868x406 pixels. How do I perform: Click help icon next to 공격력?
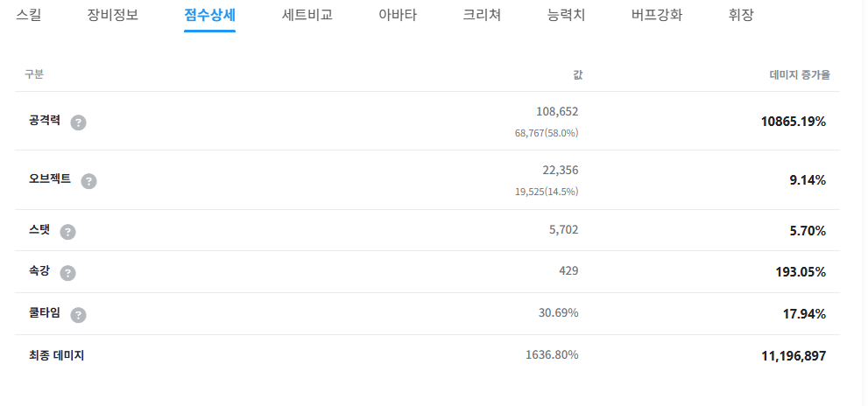(78, 122)
